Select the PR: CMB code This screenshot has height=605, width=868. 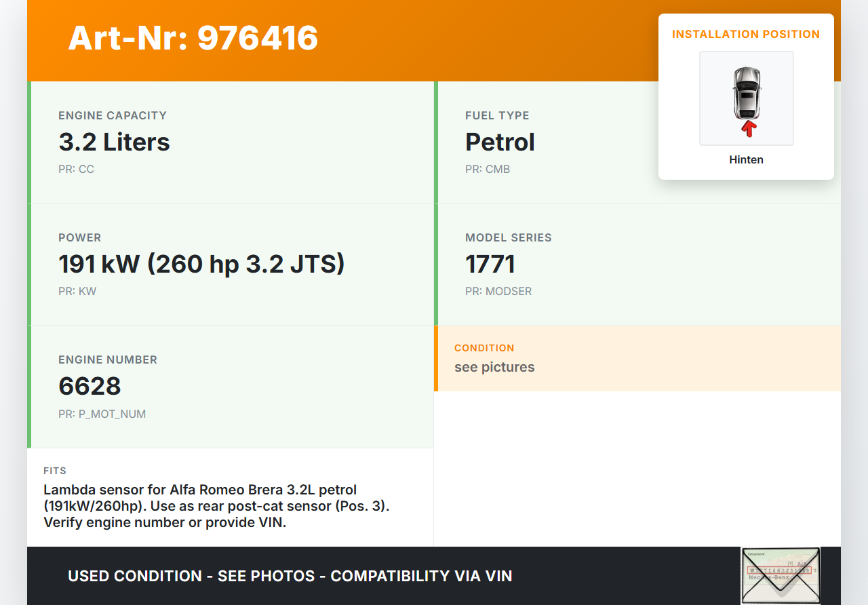(x=487, y=170)
